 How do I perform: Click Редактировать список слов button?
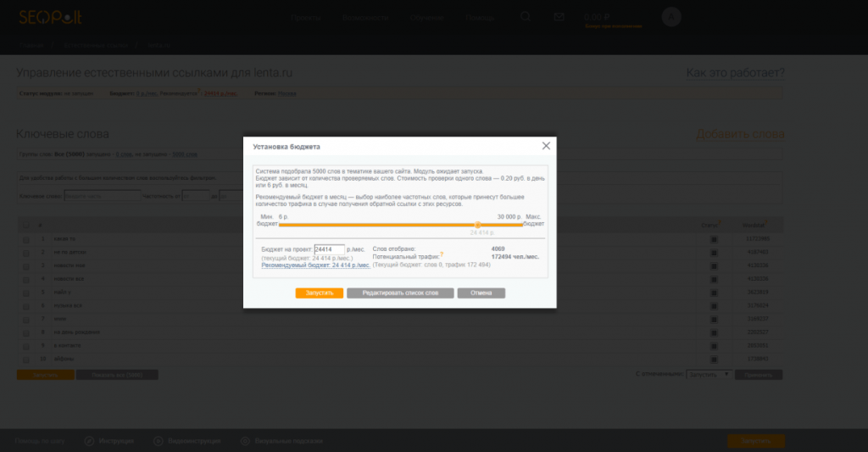pyautogui.click(x=400, y=293)
